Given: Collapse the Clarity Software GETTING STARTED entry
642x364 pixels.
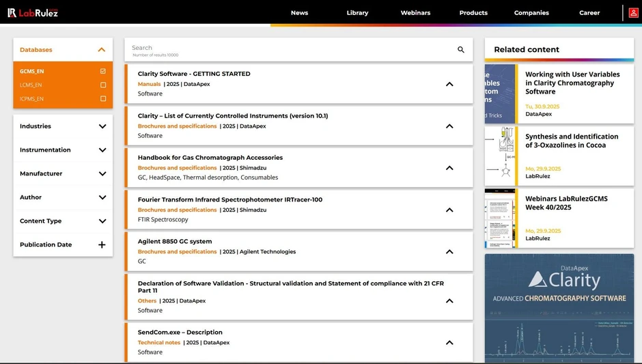Looking at the screenshot, I should [x=449, y=84].
